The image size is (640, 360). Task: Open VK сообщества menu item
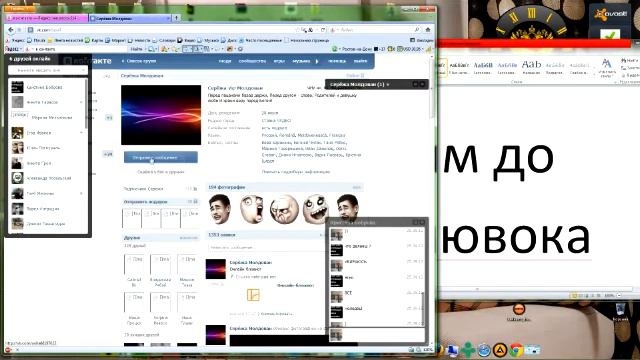(252, 61)
